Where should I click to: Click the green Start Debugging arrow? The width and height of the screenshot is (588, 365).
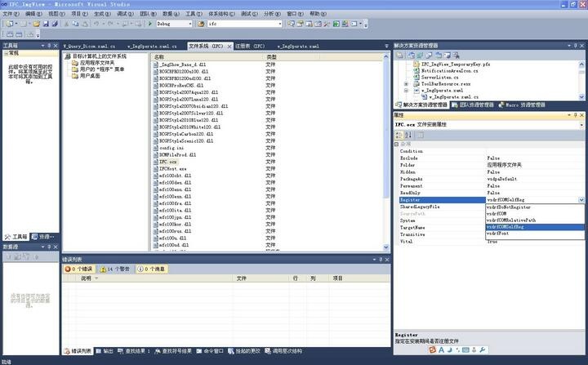pyautogui.click(x=150, y=24)
